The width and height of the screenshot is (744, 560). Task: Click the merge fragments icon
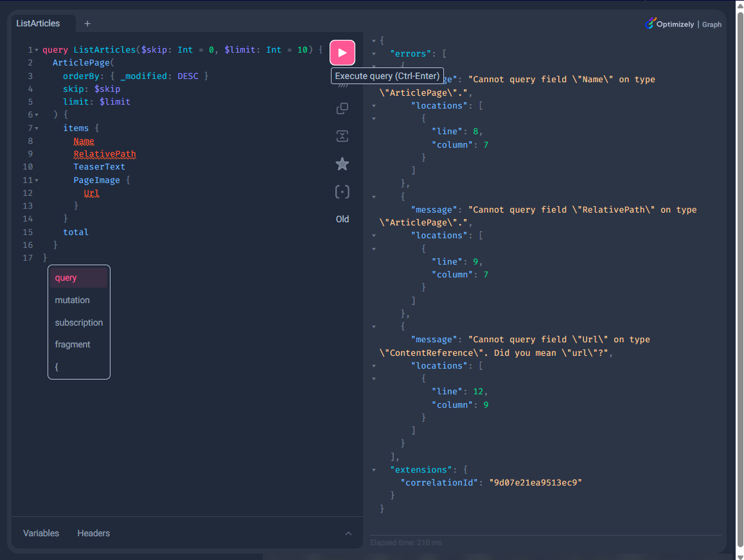coord(342,137)
